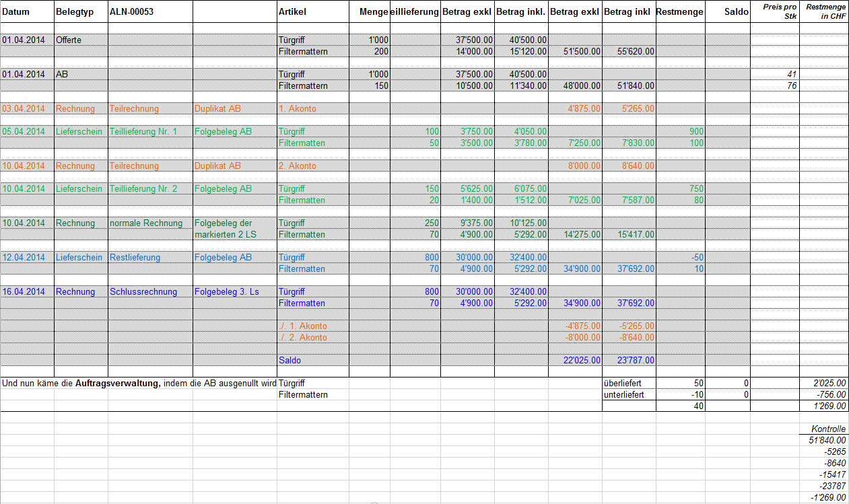Click the 'Schlussrechnung' cell

point(149,291)
